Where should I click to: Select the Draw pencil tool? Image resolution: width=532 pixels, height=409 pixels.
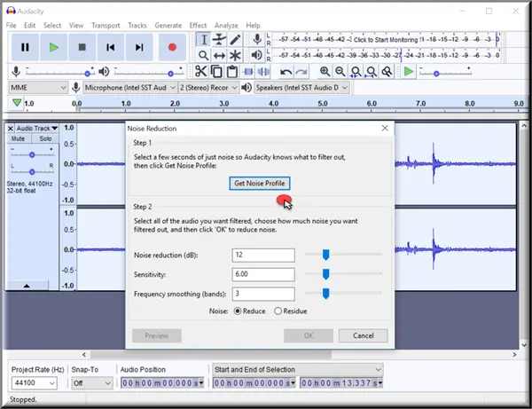tap(236, 39)
